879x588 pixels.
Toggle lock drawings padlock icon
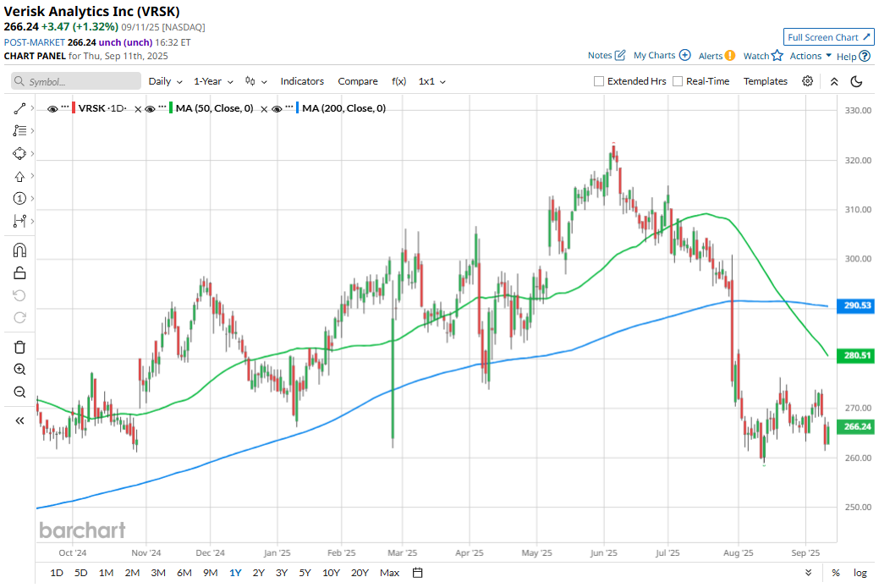click(19, 273)
